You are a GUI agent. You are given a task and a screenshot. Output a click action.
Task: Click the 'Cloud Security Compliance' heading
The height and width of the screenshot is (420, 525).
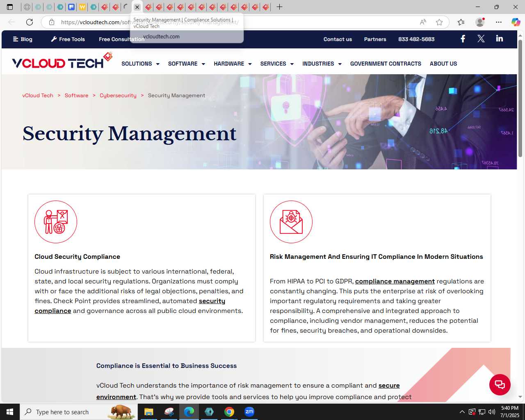(77, 257)
